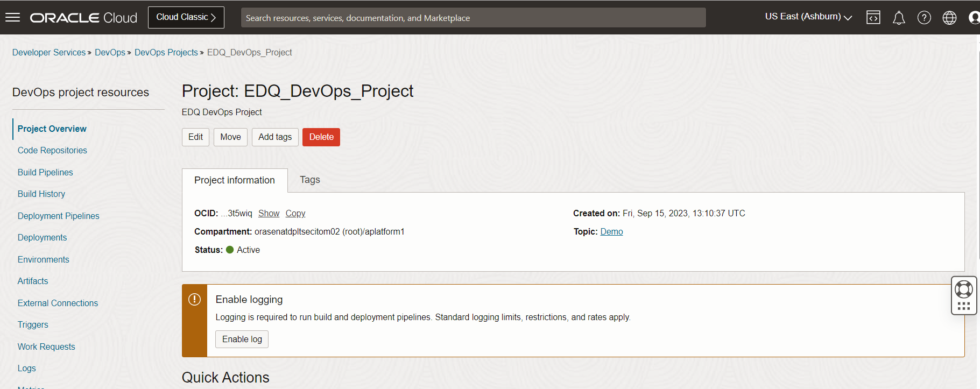980x389 pixels.
Task: Click the 'DevOps project resources' heading
Action: tap(81, 92)
